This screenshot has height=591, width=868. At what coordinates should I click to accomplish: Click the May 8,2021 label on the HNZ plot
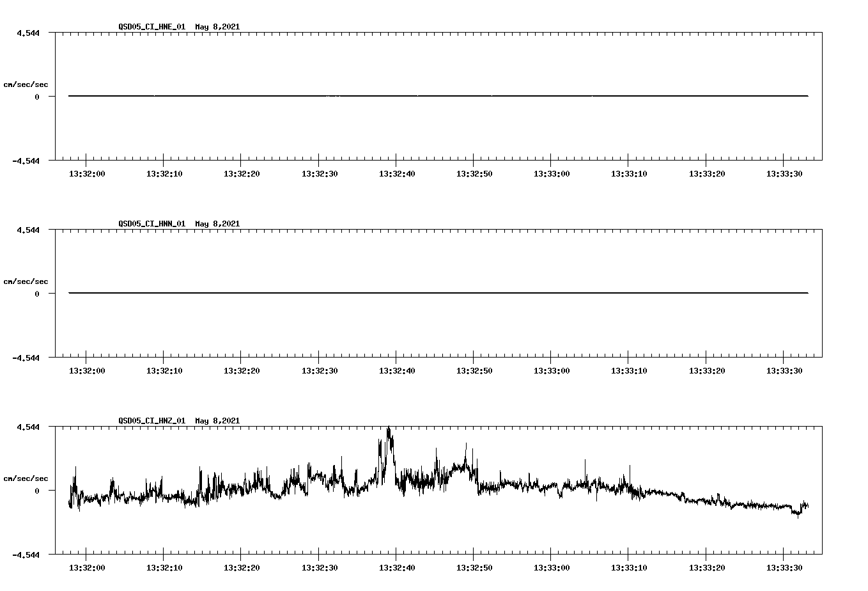[x=217, y=421]
